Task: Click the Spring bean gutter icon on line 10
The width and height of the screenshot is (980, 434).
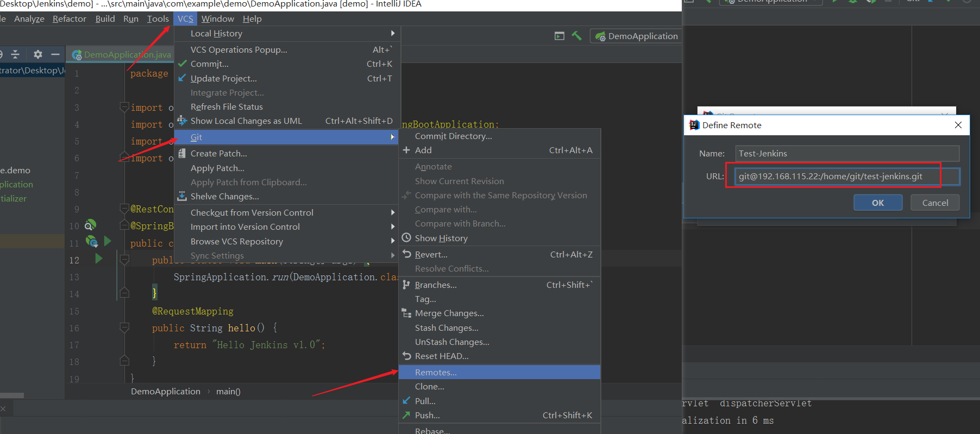Action: coord(90,225)
